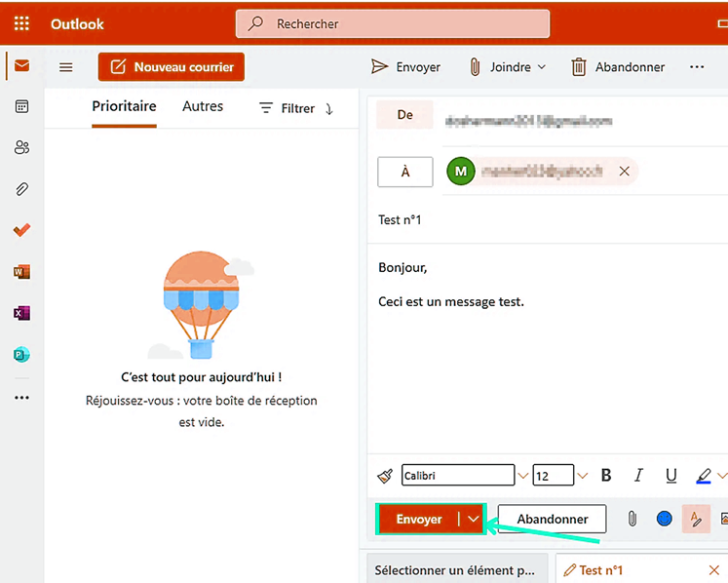Toggle the hamburger navigation pane
728x583 pixels.
(66, 67)
